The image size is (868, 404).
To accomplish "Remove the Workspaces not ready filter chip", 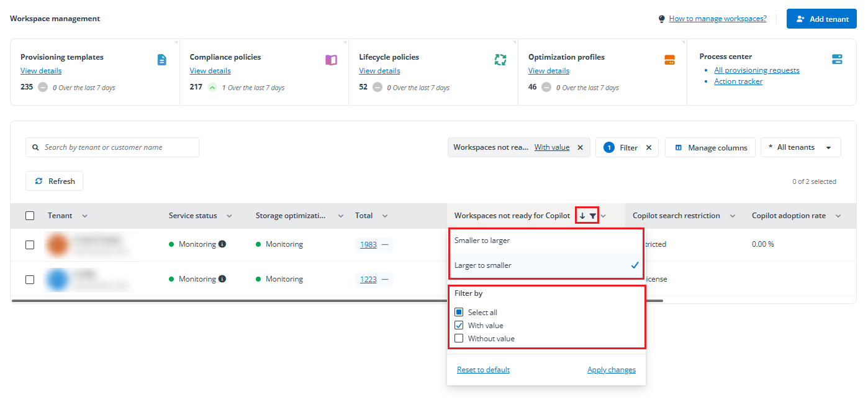I will (581, 147).
